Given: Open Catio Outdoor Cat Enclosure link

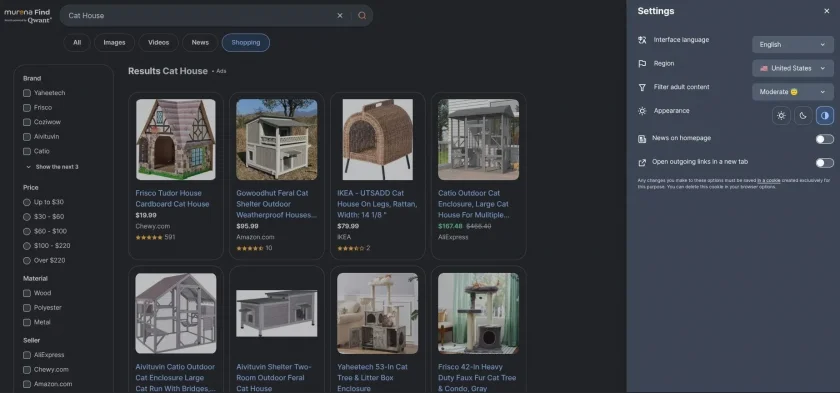Looking at the screenshot, I should click(474, 204).
